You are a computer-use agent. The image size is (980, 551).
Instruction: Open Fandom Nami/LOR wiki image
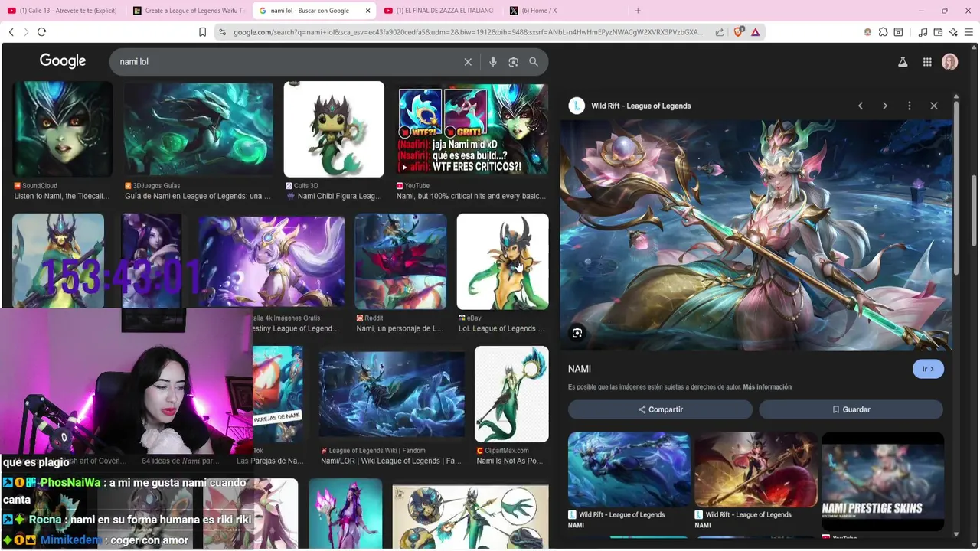[x=391, y=394]
